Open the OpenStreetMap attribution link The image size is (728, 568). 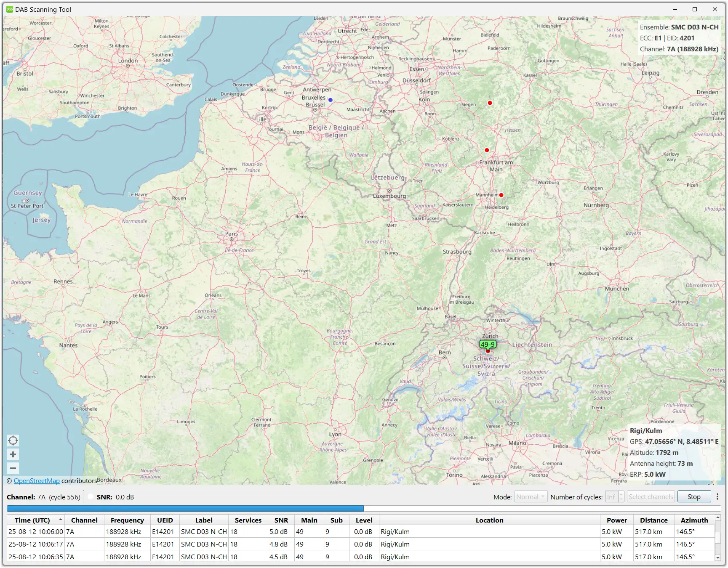tap(37, 480)
